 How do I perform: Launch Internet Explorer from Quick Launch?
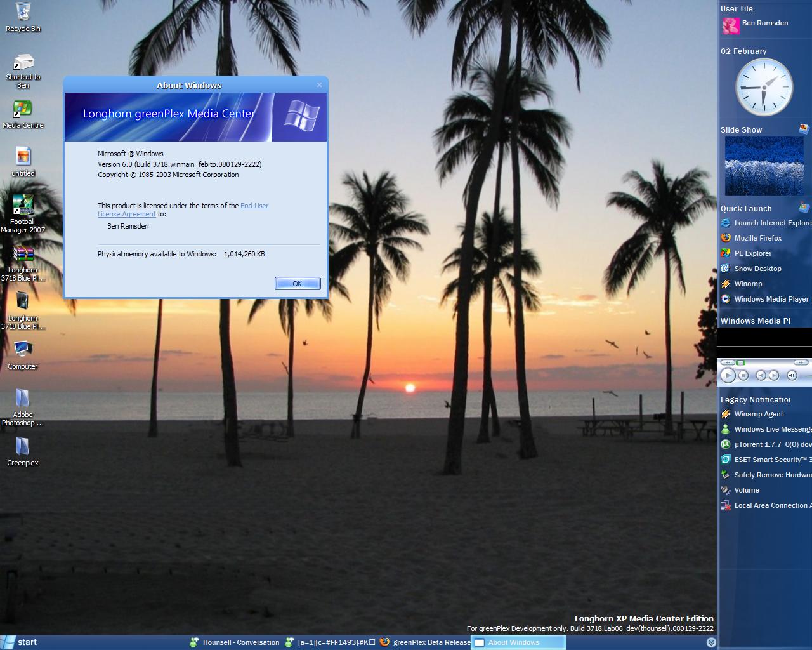pos(766,223)
